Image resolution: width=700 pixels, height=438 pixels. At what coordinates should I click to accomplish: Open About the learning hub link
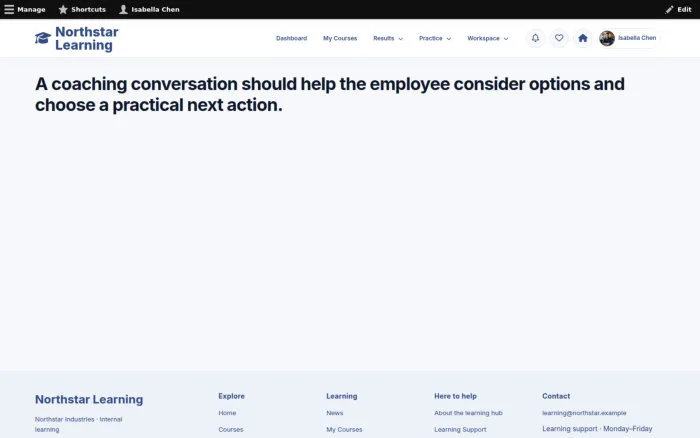click(x=468, y=413)
